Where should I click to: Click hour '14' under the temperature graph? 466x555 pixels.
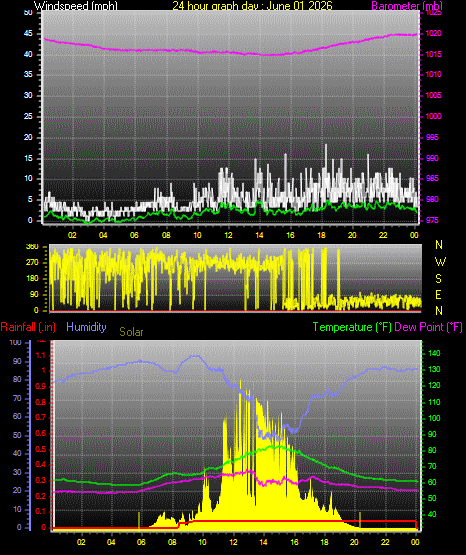(x=263, y=542)
